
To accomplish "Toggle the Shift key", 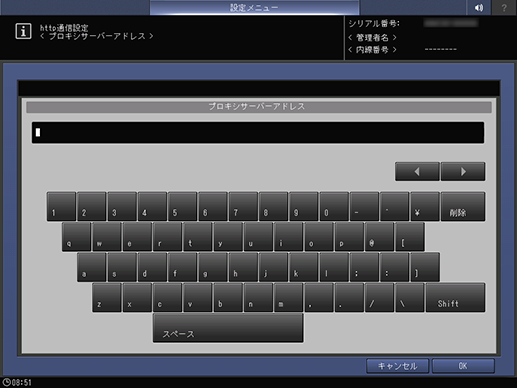I will pos(455,298).
